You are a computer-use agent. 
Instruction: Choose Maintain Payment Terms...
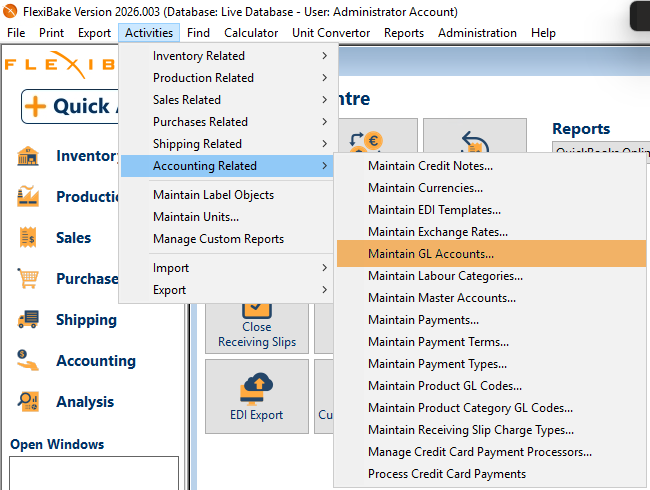(x=491, y=342)
